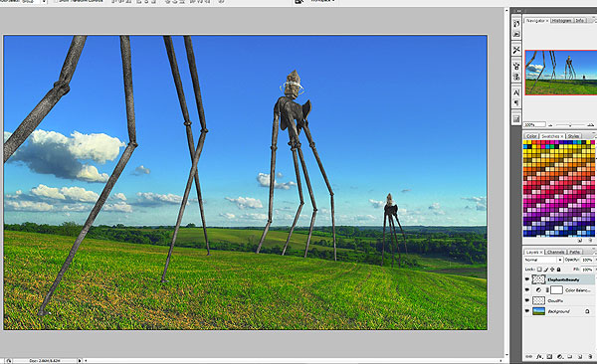Click the Background layer lock icon
Viewport: 597px width, 364px height.
[587, 311]
